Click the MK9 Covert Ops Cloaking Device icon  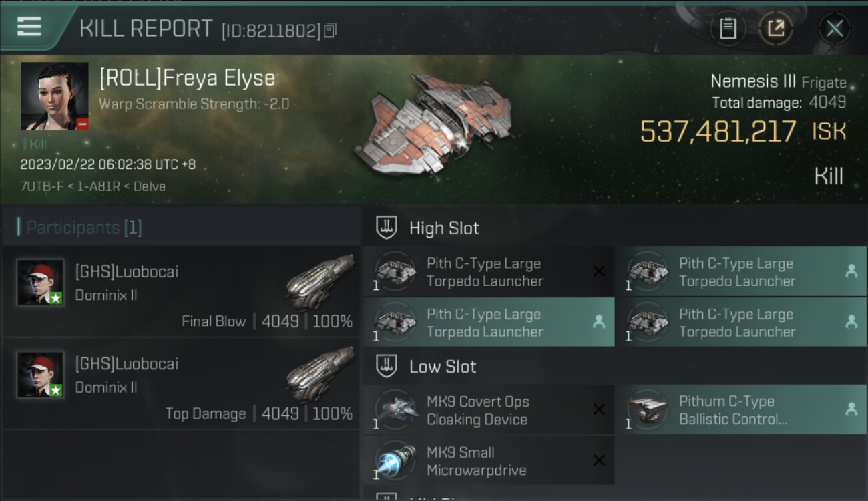coord(395,410)
